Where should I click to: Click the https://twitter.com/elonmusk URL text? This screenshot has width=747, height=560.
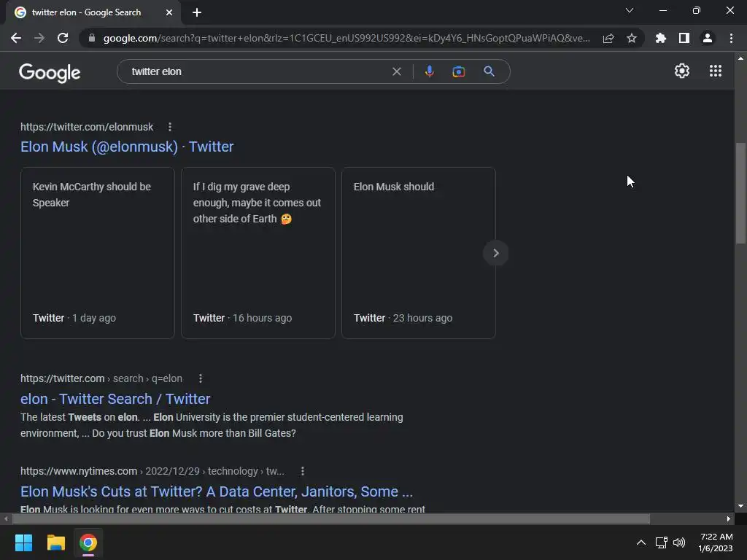coord(87,127)
